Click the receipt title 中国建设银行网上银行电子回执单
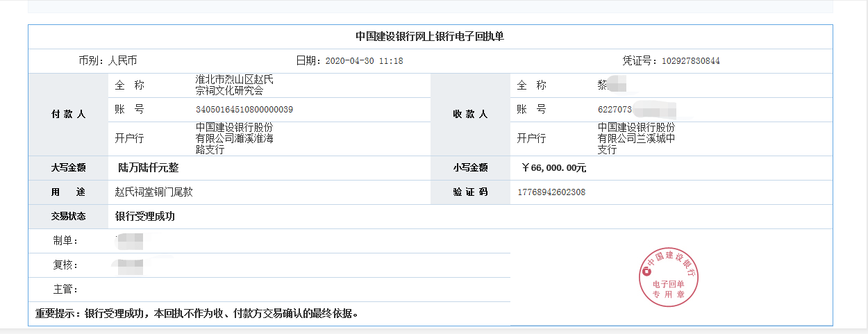This screenshot has width=868, height=334. [430, 37]
